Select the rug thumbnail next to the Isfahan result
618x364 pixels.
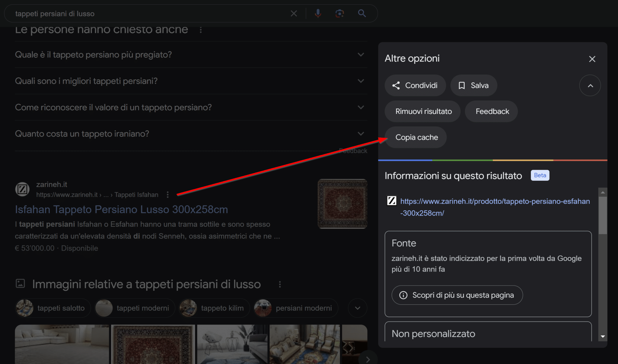[342, 204]
